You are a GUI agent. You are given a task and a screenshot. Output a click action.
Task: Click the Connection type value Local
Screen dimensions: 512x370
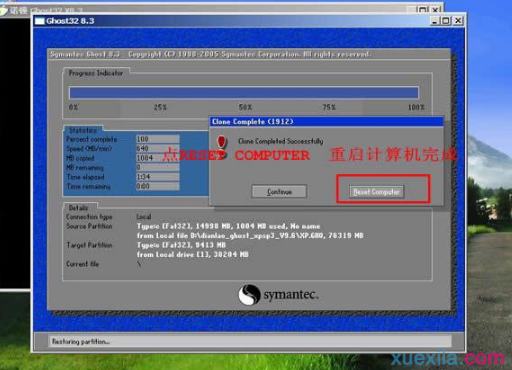click(144, 217)
